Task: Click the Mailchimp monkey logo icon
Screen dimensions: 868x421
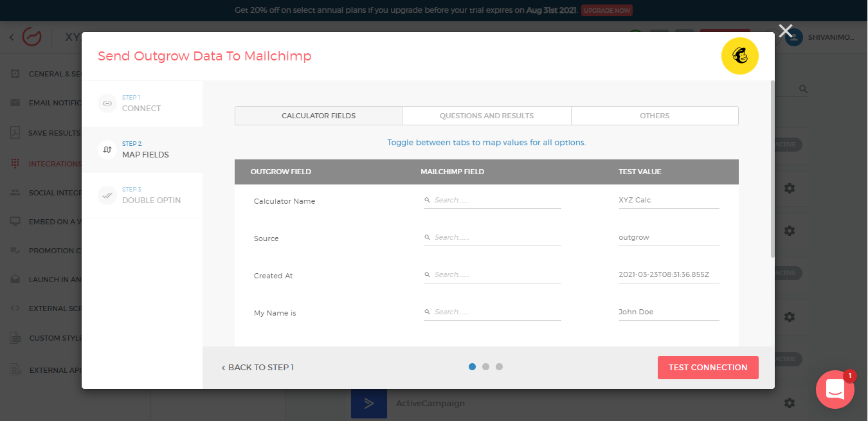Action: point(740,56)
